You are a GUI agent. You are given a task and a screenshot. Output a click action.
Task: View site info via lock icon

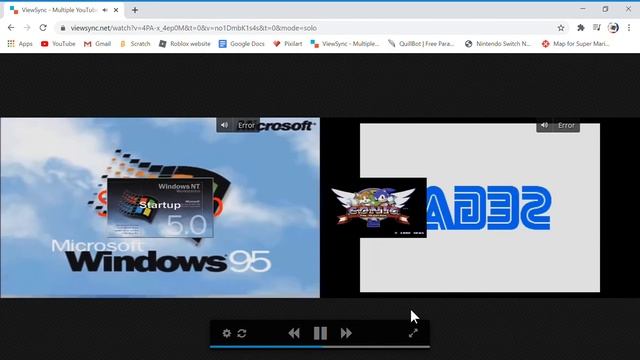(63, 28)
